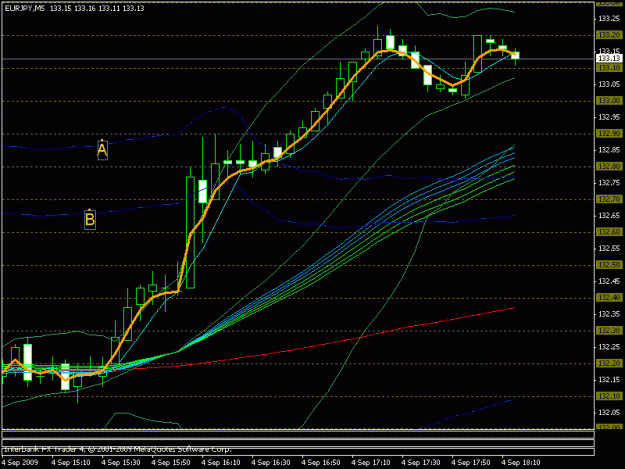Screen dimensions: 625x469
Task: Click the highlighted 132.90 price level label
Action: point(609,133)
